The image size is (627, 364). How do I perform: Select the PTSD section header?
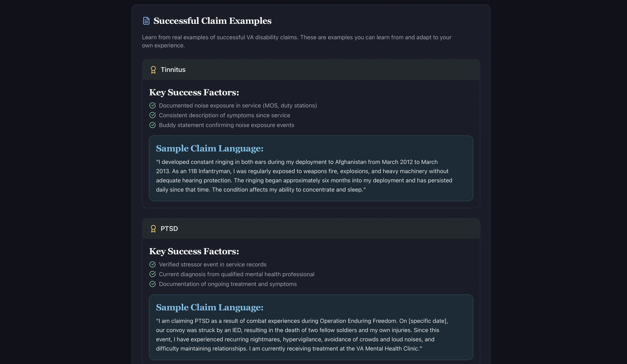311,229
